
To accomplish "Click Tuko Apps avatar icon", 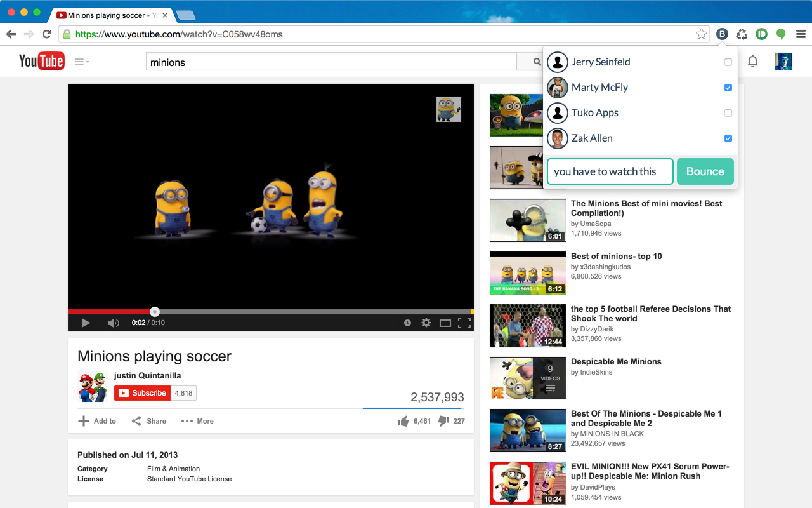I will (558, 113).
